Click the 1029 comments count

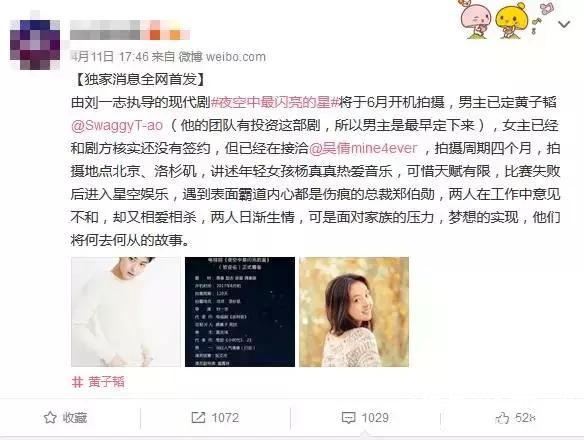375,418
